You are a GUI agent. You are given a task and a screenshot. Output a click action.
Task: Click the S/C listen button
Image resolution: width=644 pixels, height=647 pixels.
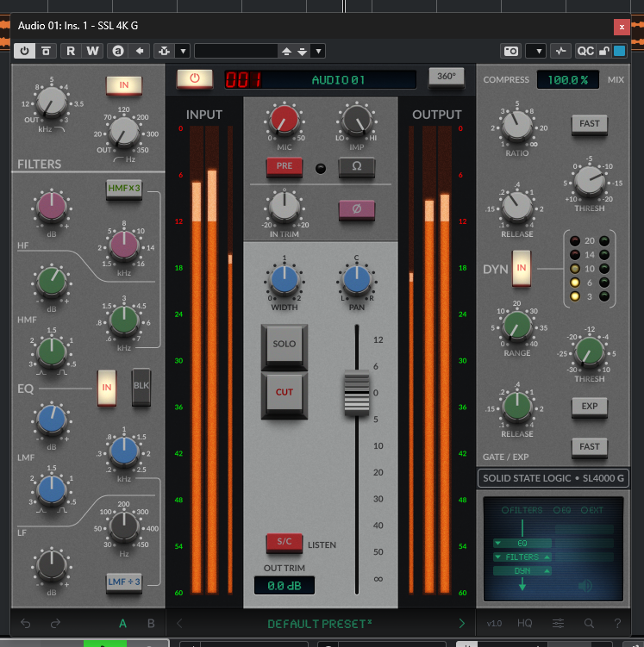[284, 542]
